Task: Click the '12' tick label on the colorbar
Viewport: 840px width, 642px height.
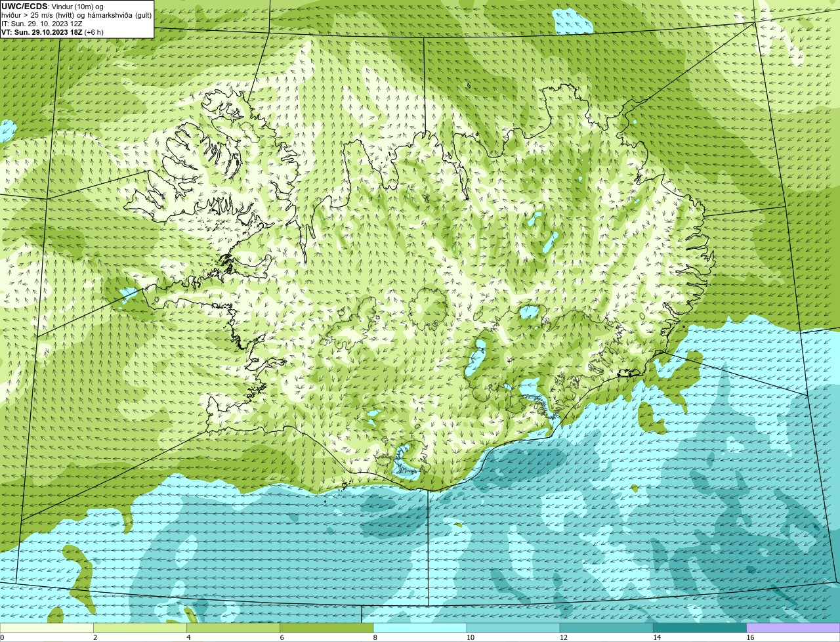Action: point(563,637)
